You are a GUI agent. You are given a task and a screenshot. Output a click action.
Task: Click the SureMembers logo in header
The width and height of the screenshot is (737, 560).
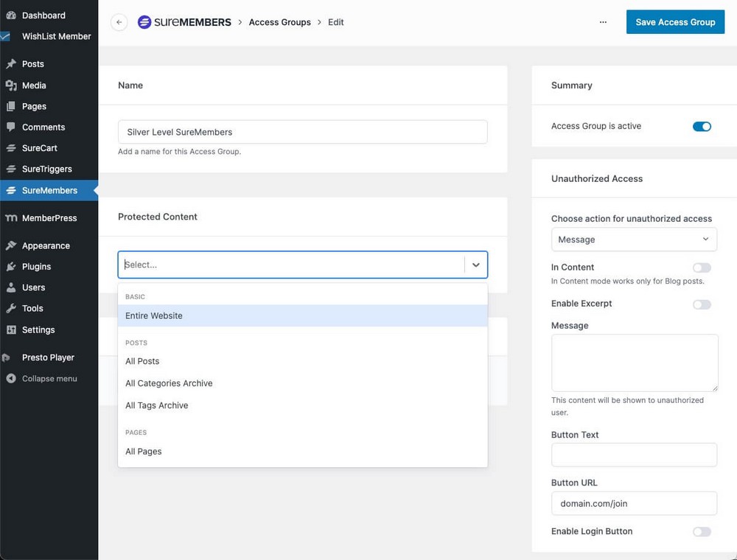pos(184,22)
